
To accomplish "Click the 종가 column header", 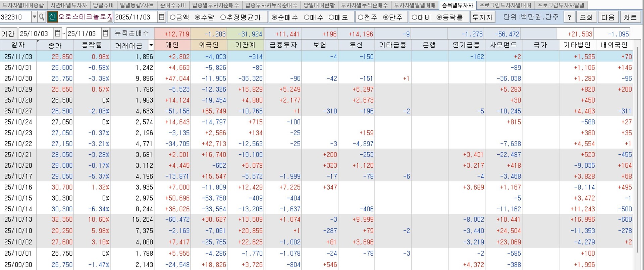I will tap(55, 45).
